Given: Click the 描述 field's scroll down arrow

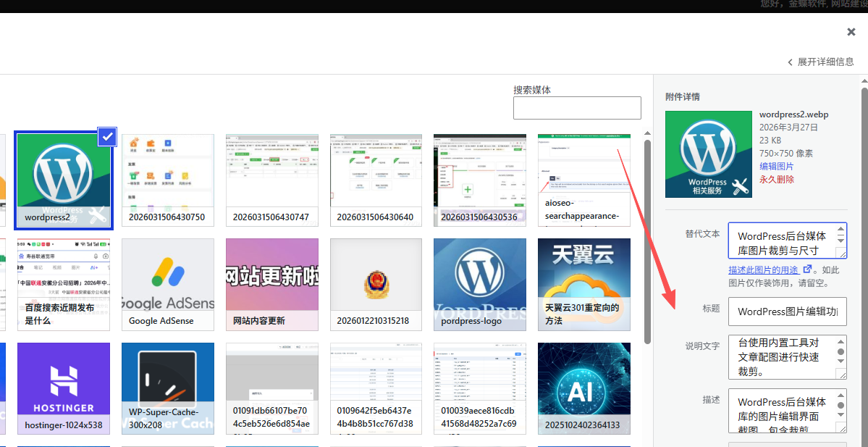Looking at the screenshot, I should (840, 415).
